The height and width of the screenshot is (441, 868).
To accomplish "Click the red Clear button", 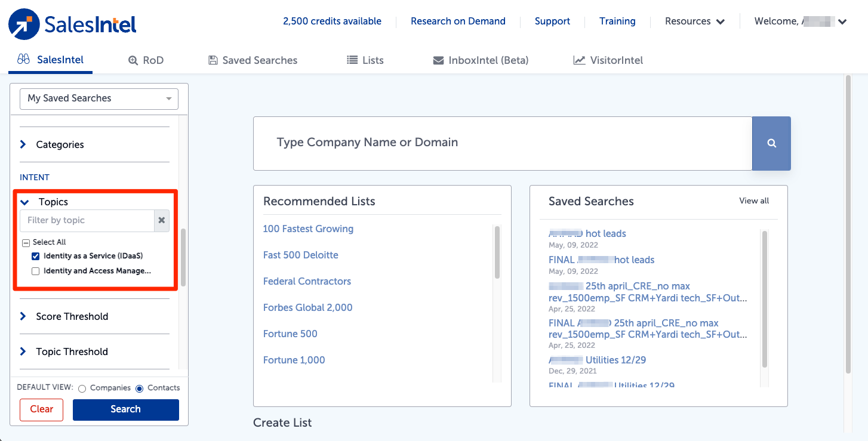I will pos(42,410).
